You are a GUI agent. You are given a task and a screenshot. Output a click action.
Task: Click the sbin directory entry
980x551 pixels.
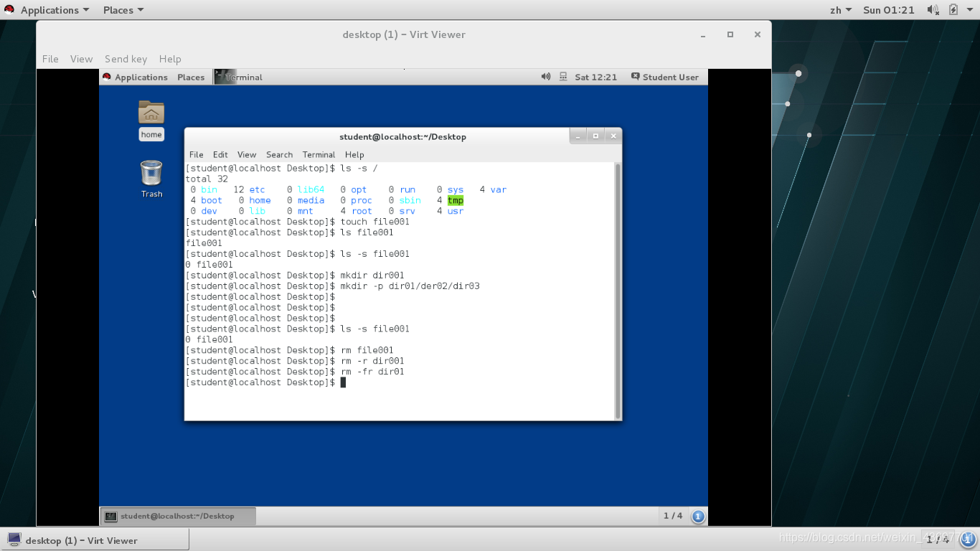(x=410, y=200)
